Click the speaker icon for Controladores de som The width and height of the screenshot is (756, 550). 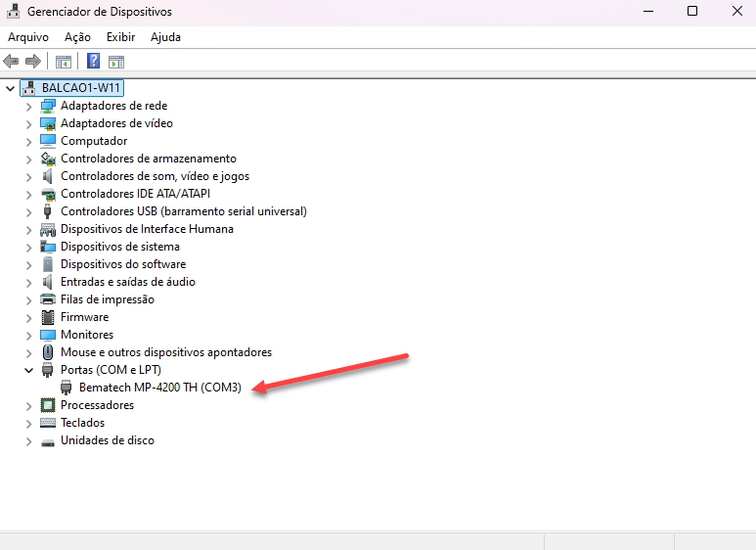click(47, 176)
